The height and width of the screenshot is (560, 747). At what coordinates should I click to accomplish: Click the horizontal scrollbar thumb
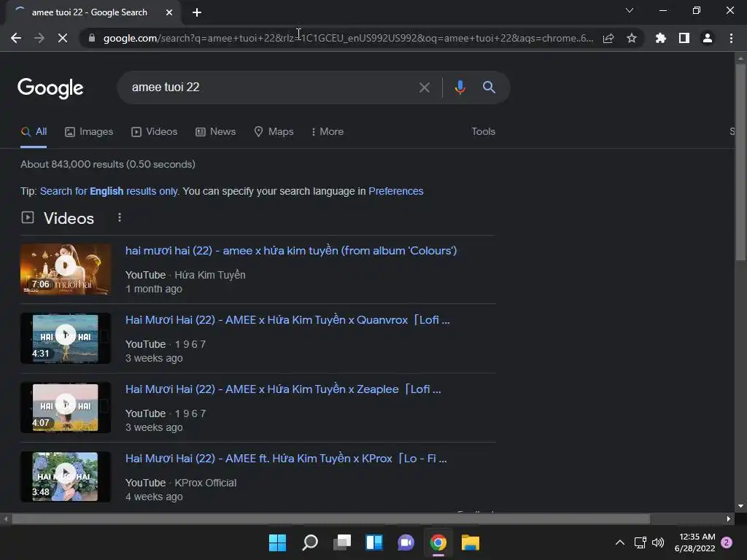coord(330,518)
